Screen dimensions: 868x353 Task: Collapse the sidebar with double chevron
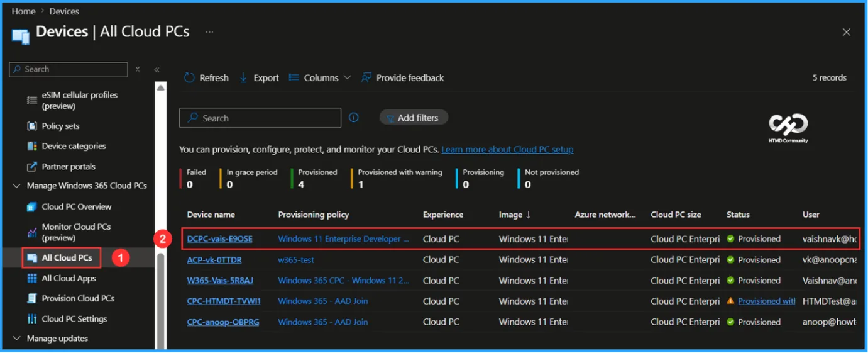(157, 70)
